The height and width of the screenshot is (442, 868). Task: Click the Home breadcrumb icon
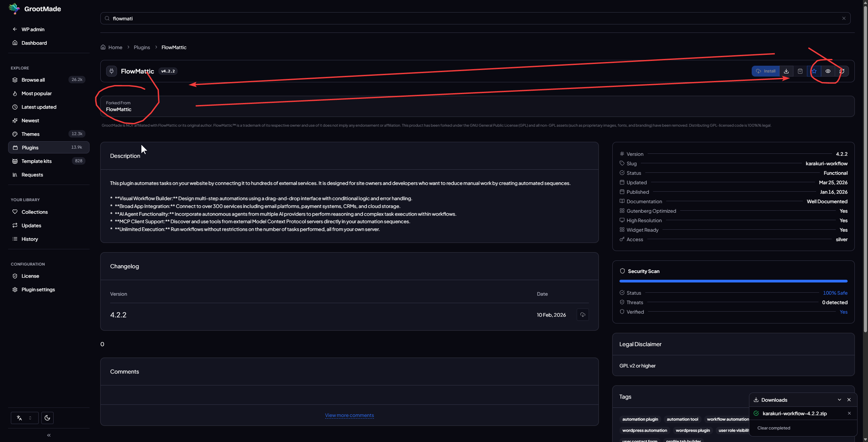click(103, 47)
